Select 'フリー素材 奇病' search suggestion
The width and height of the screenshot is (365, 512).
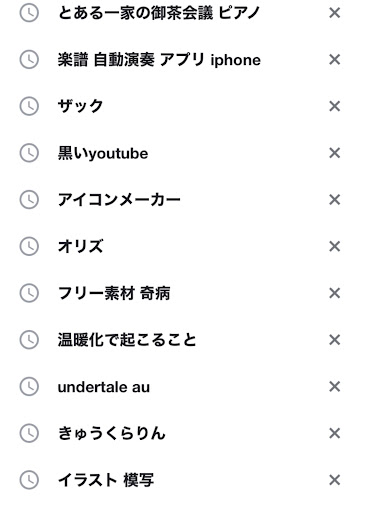pyautogui.click(x=114, y=293)
